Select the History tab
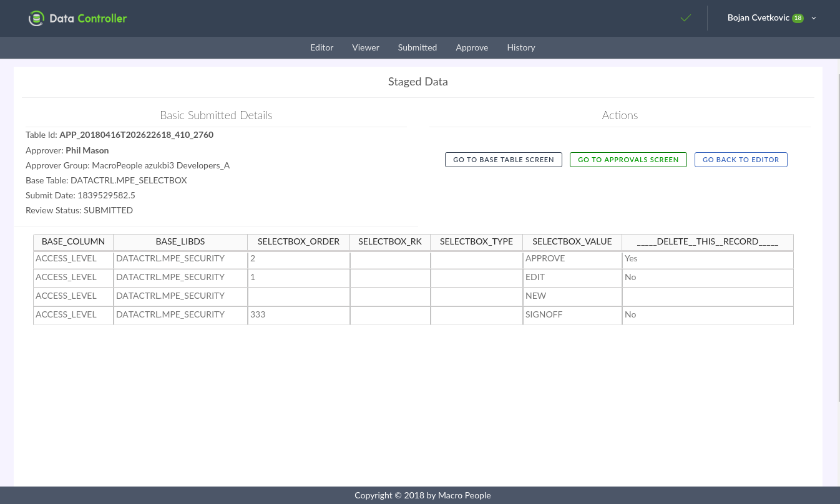Image resolution: width=840 pixels, height=504 pixels. [521, 47]
